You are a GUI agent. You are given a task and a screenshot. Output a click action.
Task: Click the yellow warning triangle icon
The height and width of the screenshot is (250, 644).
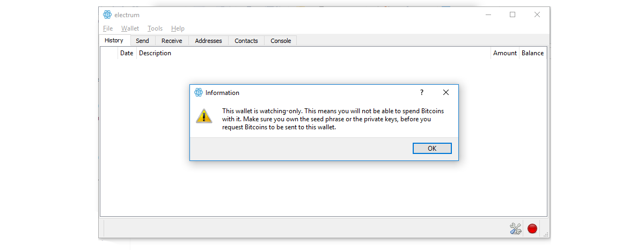[x=204, y=116]
